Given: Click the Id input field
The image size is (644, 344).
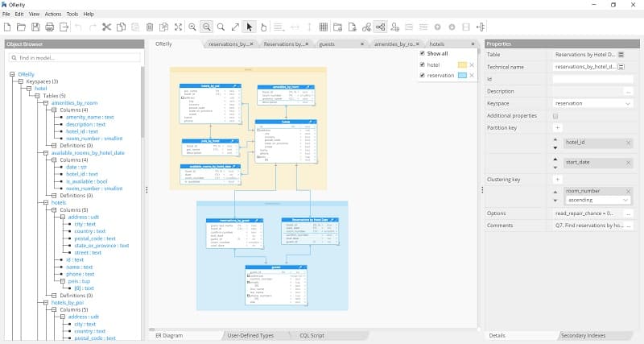Looking at the screenshot, I should 592,79.
